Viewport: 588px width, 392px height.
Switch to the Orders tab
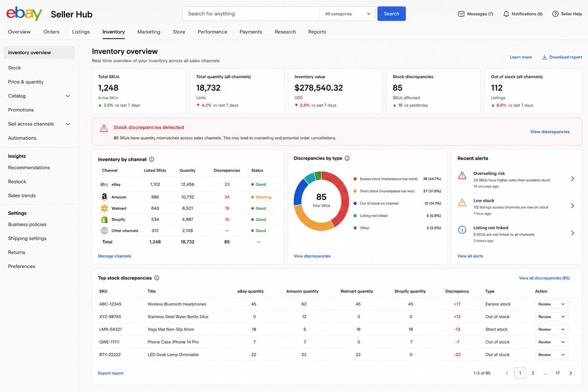51,32
